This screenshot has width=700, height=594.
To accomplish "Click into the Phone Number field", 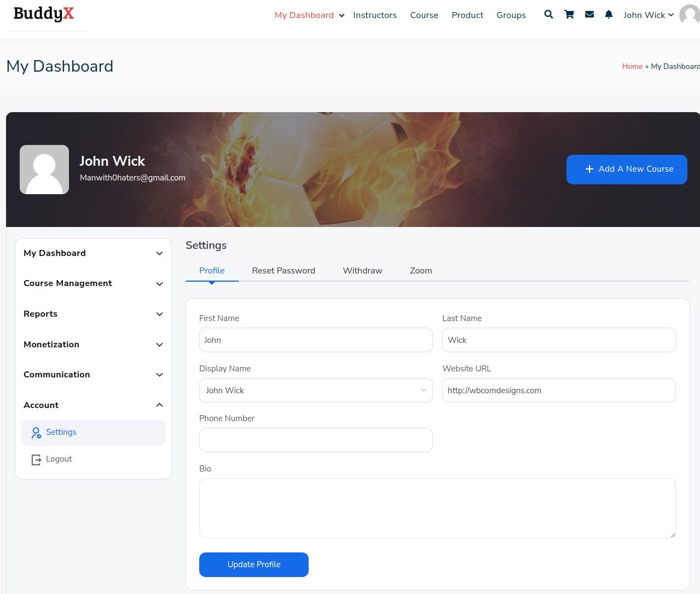I will coord(316,440).
